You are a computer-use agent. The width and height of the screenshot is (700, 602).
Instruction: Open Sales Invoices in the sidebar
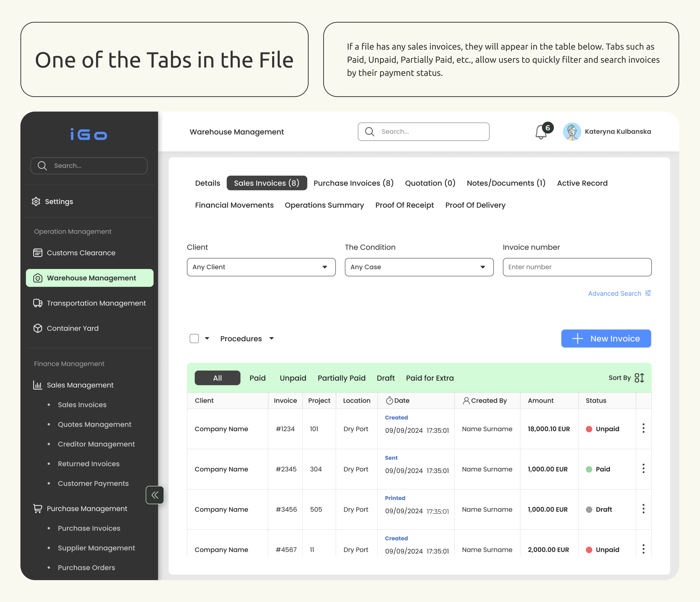[x=82, y=405]
